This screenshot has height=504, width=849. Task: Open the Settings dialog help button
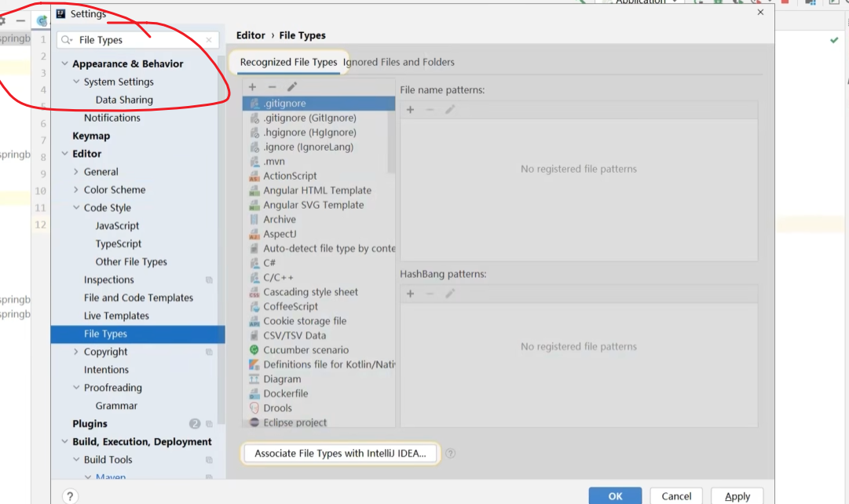70,496
